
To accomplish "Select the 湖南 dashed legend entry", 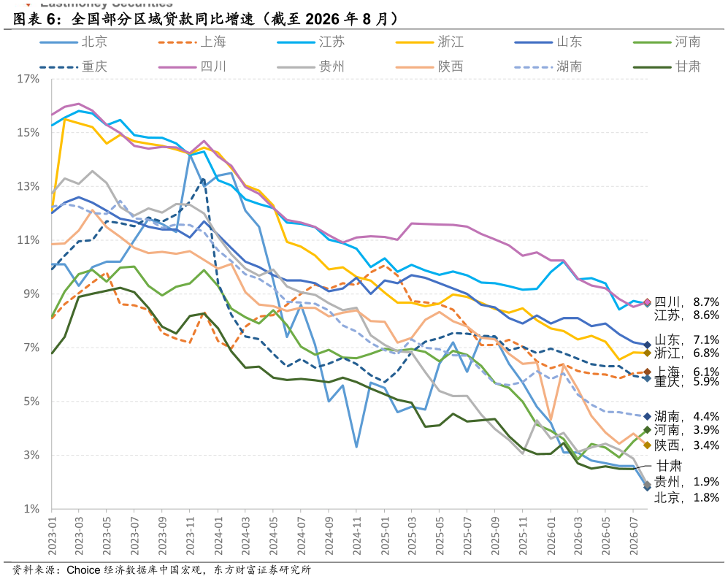I will 548,66.
